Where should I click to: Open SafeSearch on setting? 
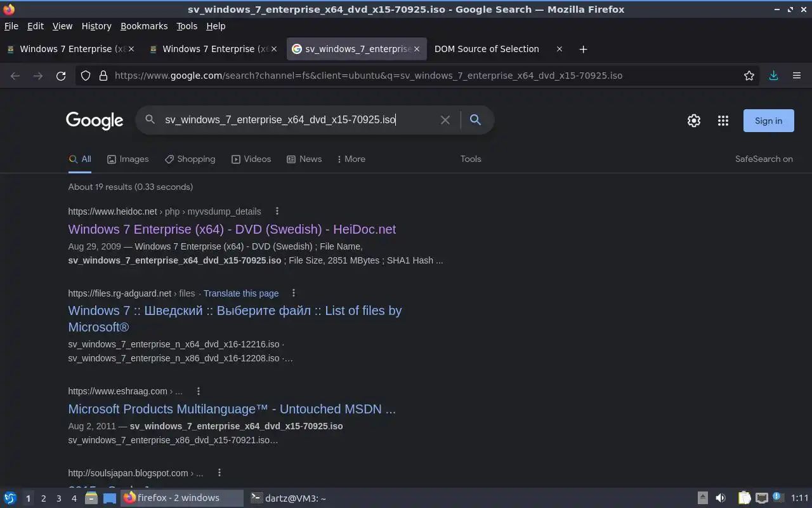tap(764, 159)
